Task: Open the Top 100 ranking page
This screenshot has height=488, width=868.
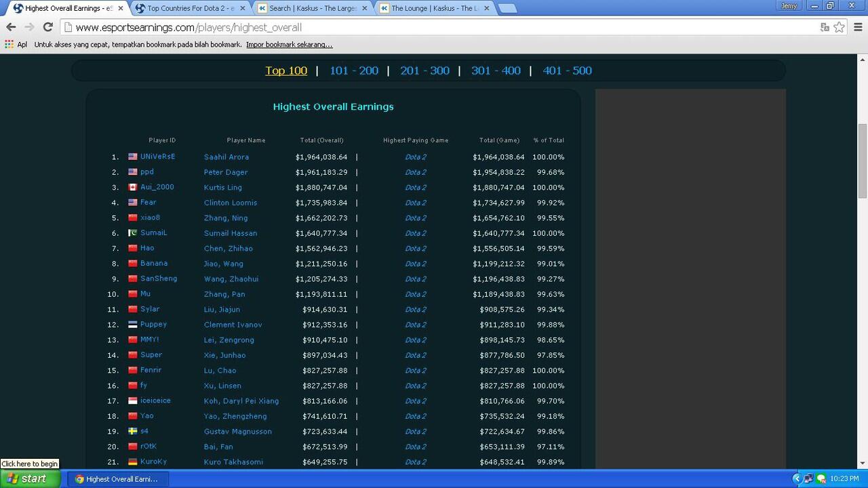Action: (x=286, y=70)
